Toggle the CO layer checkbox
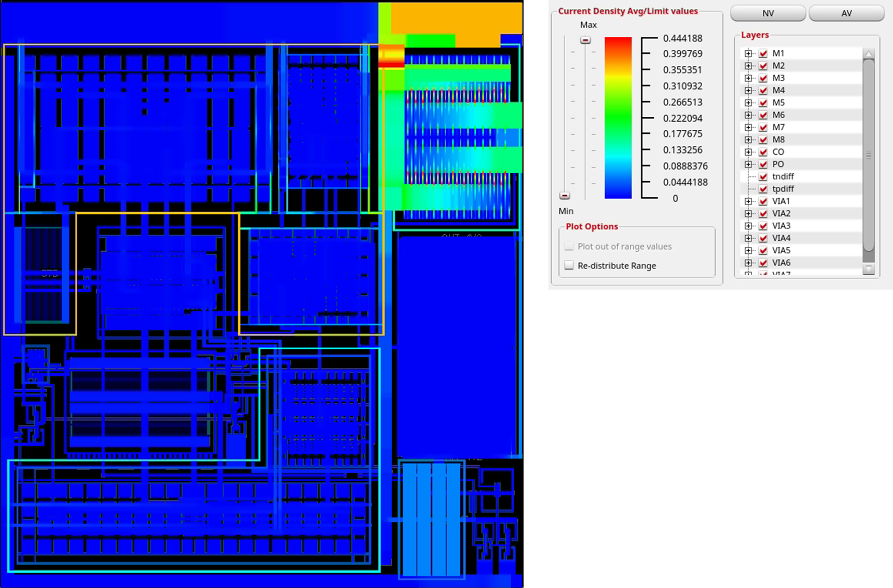Viewport: 893px width, 588px height. [762, 152]
